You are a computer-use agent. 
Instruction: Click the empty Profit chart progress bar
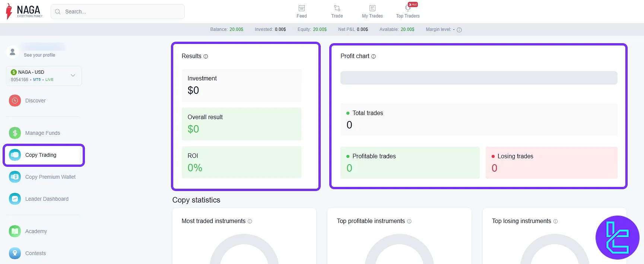coord(479,78)
